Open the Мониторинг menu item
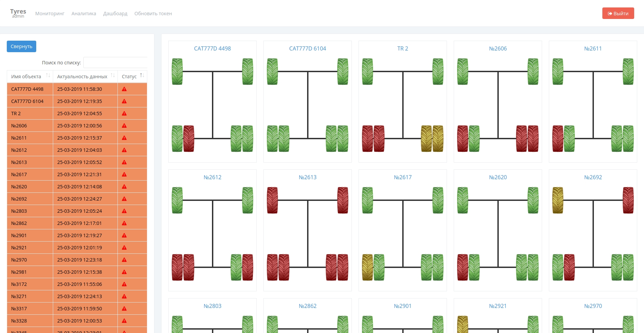644x333 pixels. click(x=50, y=14)
